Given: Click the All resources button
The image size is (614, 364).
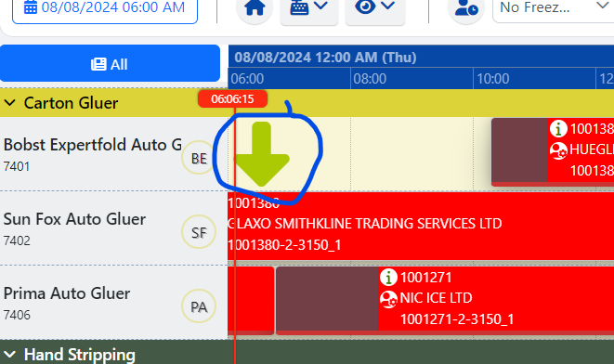Looking at the screenshot, I should coord(110,64).
